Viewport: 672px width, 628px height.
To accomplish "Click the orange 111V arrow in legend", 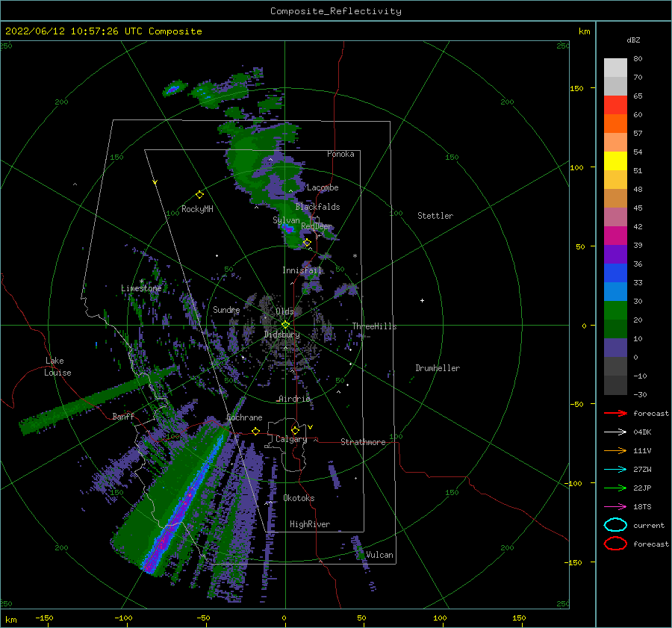I will tap(615, 450).
